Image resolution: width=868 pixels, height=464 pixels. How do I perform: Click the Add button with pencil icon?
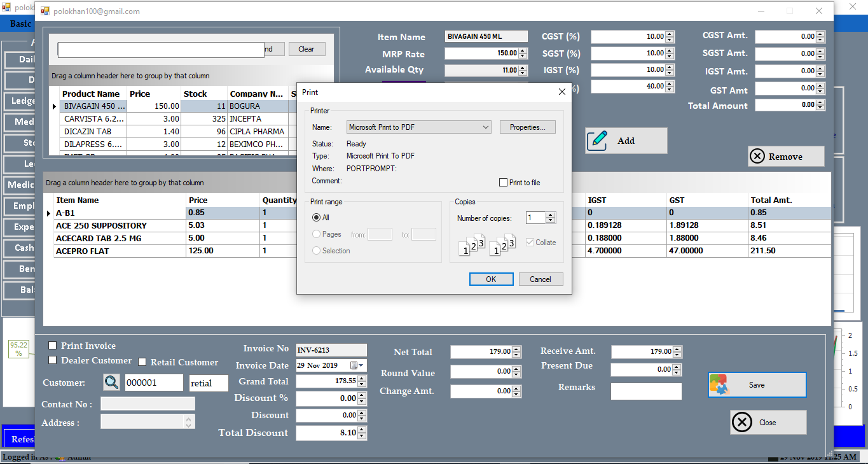coord(626,141)
